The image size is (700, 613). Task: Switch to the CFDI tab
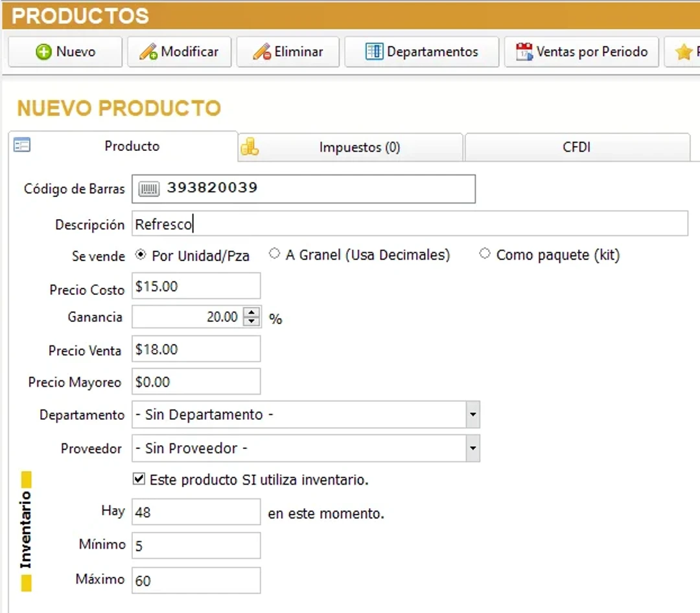click(576, 147)
